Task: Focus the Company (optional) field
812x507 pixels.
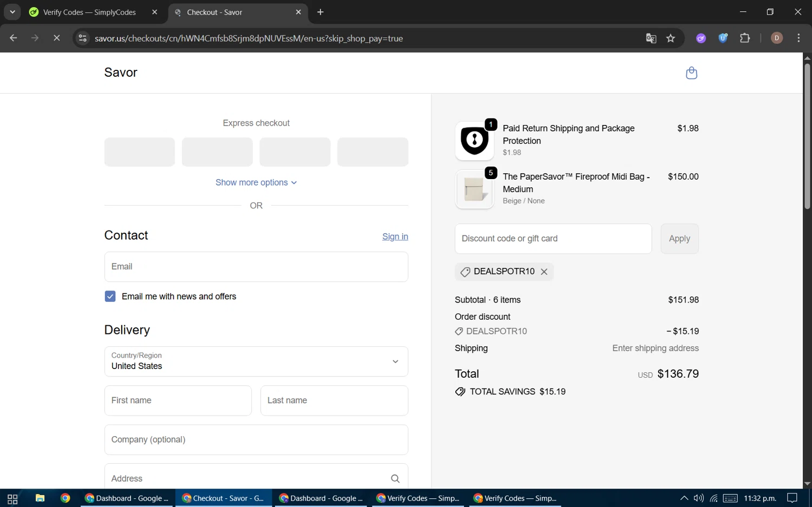Action: [256, 440]
